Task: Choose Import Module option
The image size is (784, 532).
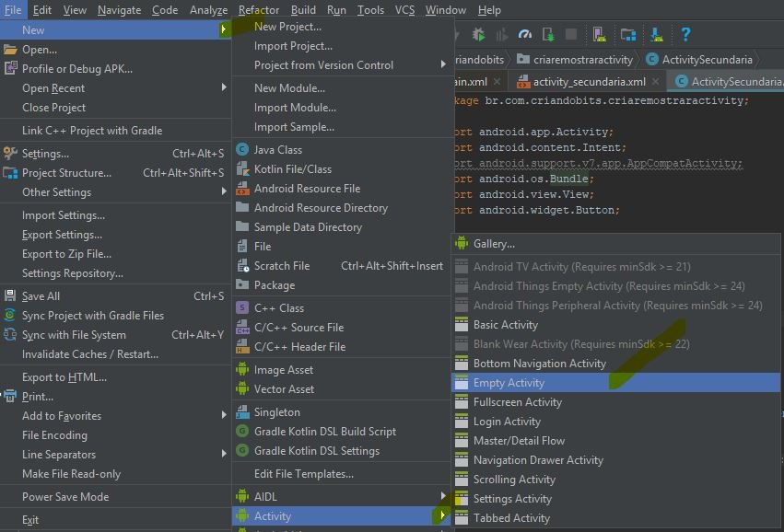Action: [343, 108]
